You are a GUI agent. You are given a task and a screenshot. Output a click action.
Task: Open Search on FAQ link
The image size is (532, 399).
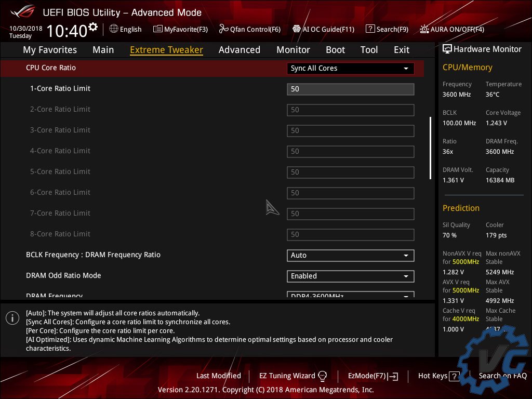[502, 376]
